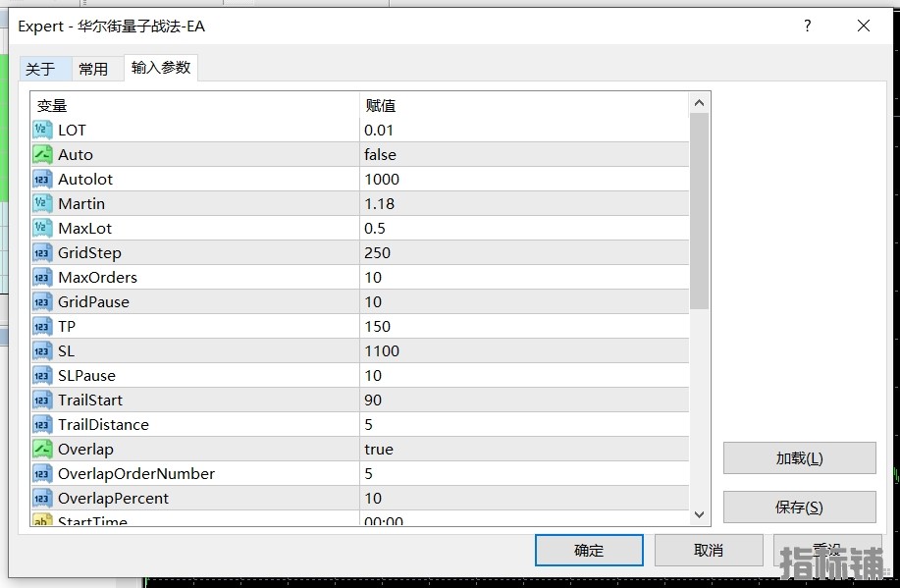This screenshot has height=588, width=900.
Task: Confirm with the 确定 button
Action: pyautogui.click(x=589, y=550)
